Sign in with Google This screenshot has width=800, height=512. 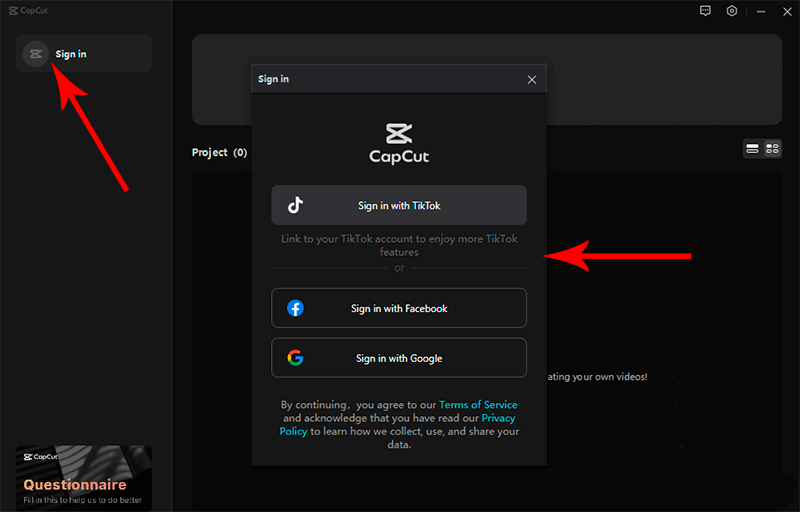[399, 358]
